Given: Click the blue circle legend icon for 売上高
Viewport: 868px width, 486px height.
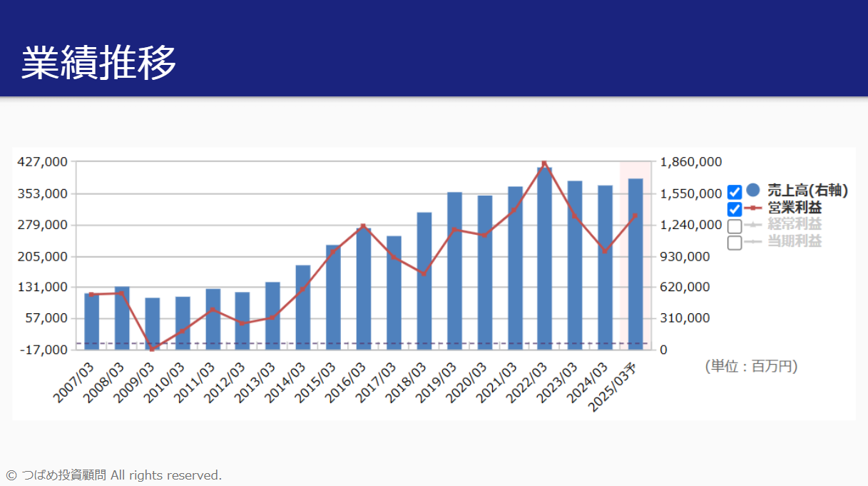Looking at the screenshot, I should point(753,191).
